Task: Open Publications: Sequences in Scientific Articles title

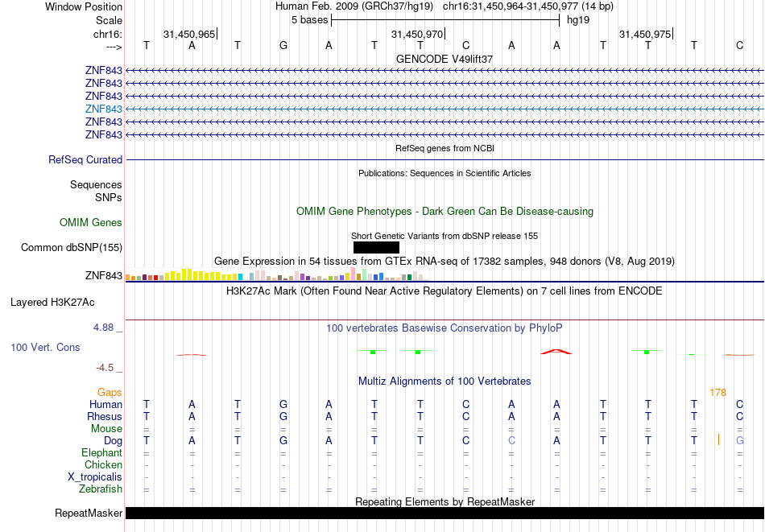Action: coord(445,173)
